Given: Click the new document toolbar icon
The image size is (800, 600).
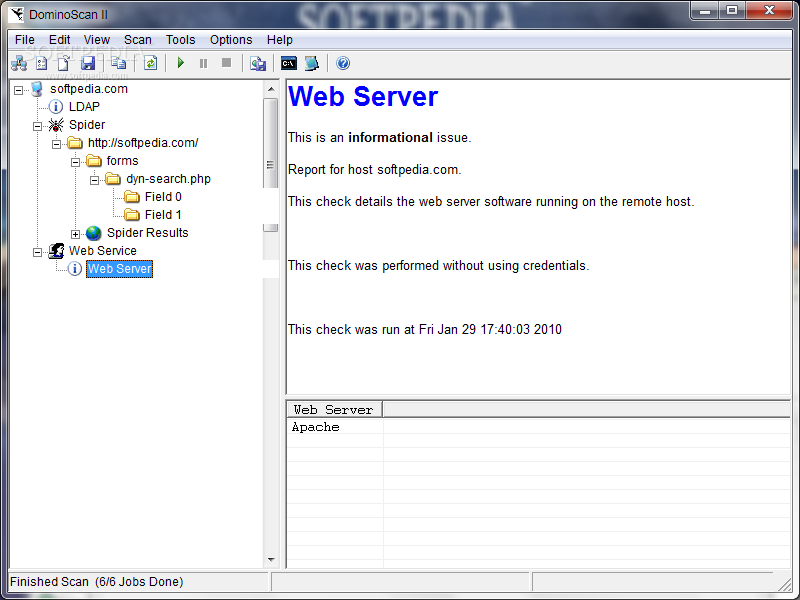Looking at the screenshot, I should point(64,63).
